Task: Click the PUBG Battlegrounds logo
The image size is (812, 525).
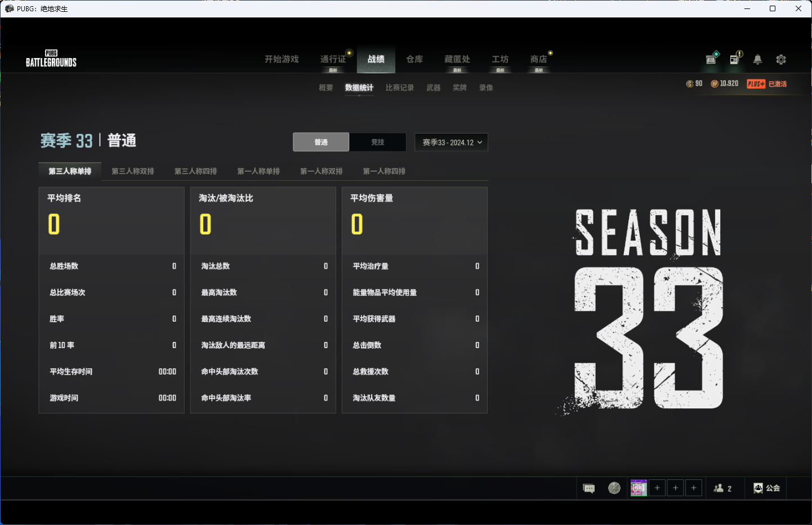Action: click(x=51, y=59)
